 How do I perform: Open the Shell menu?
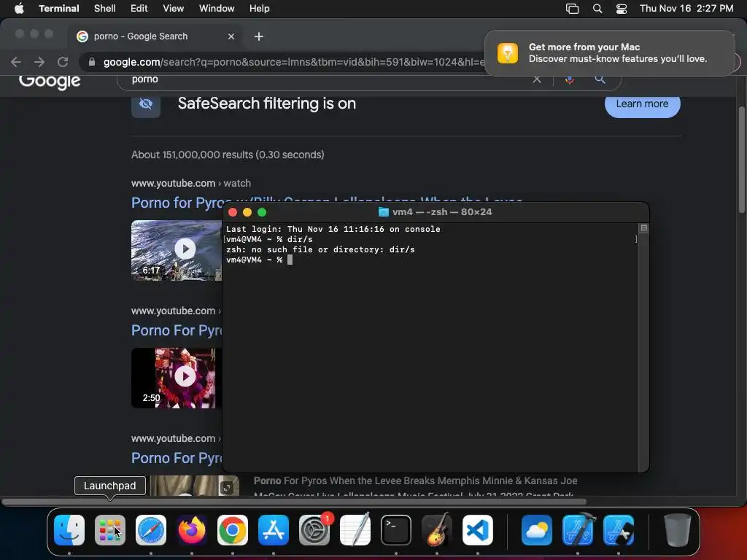(x=105, y=9)
